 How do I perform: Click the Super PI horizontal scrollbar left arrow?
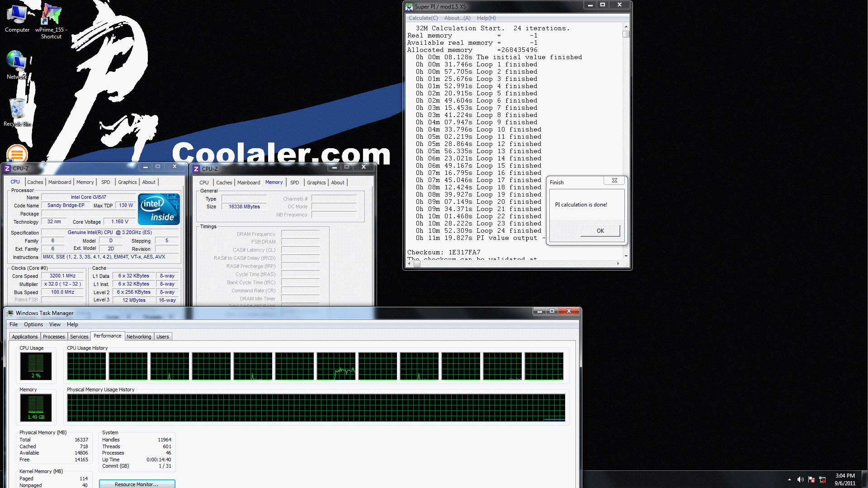[409, 263]
